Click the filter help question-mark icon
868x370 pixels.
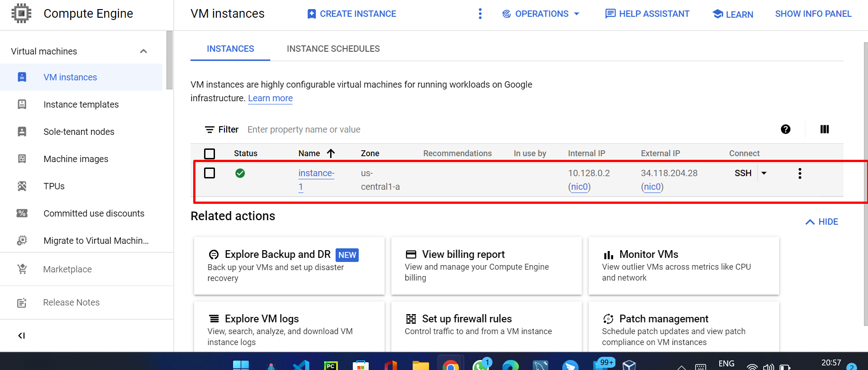[x=785, y=129]
